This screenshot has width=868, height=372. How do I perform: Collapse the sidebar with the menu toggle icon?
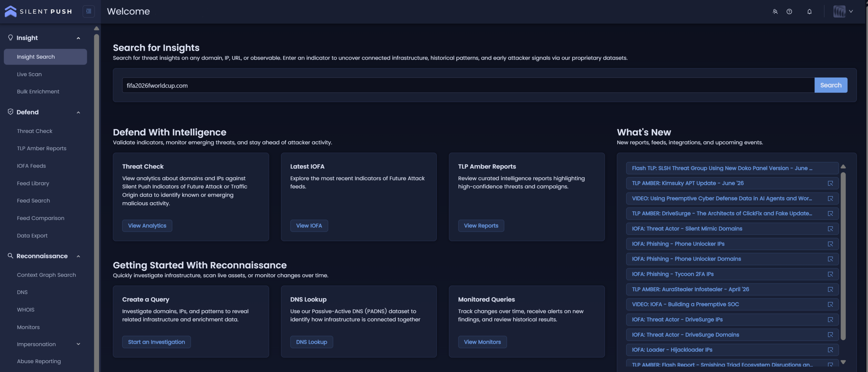pos(88,11)
